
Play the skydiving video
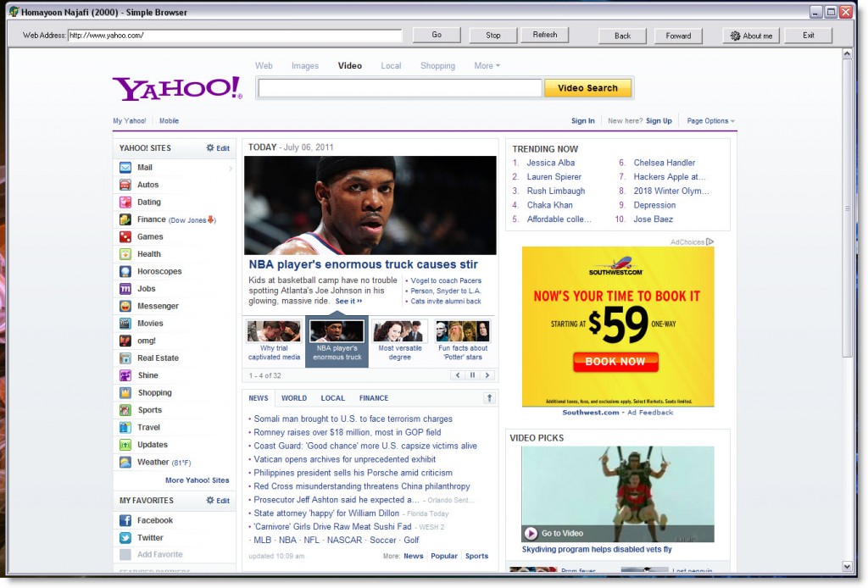[531, 533]
